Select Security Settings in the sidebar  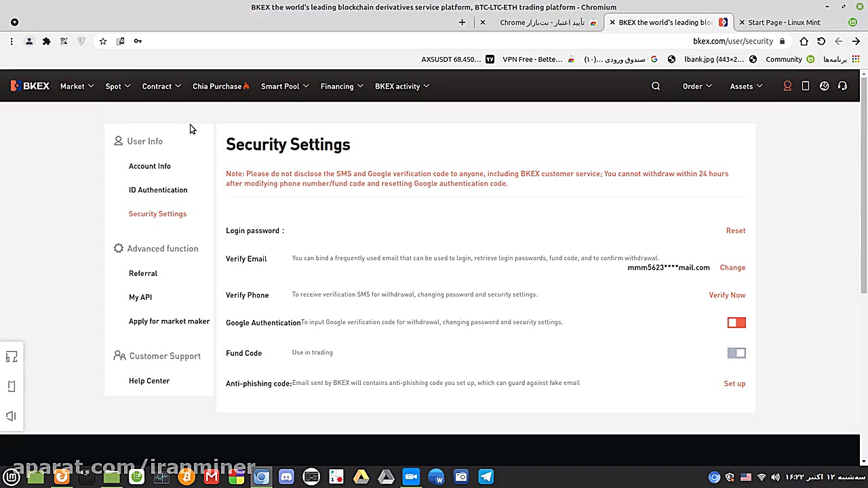157,213
